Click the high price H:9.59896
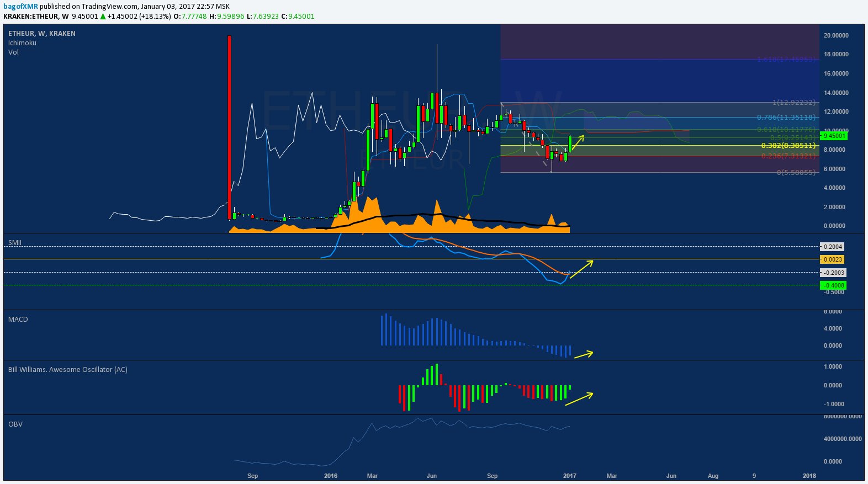The height and width of the screenshot is (484, 868). (226, 17)
